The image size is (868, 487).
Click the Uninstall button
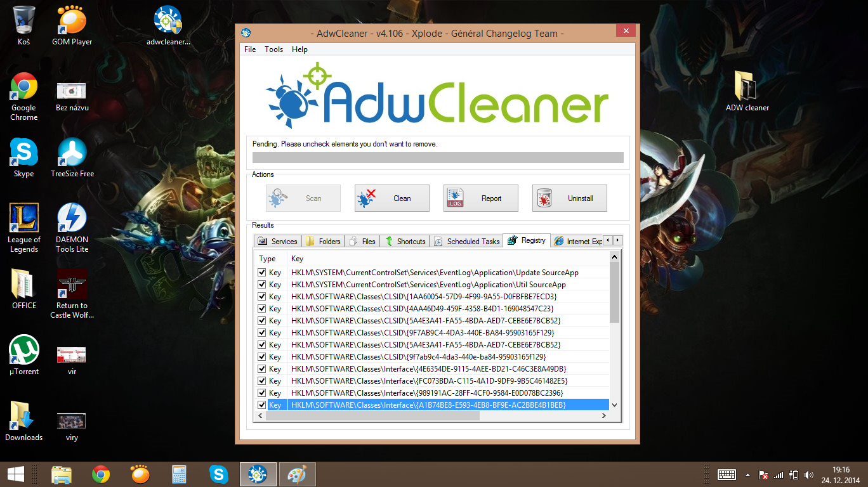(x=570, y=198)
